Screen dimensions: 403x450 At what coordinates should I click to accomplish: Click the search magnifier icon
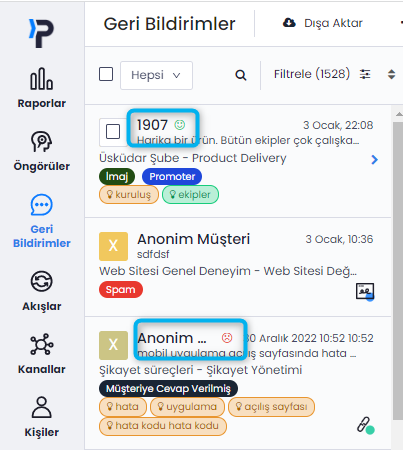[x=241, y=75]
